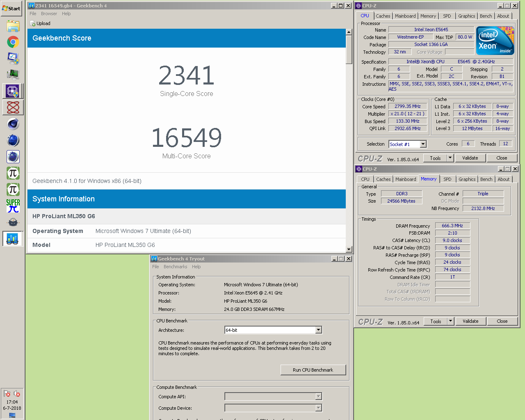Open the Socket #1 selection dropdown

point(423,144)
